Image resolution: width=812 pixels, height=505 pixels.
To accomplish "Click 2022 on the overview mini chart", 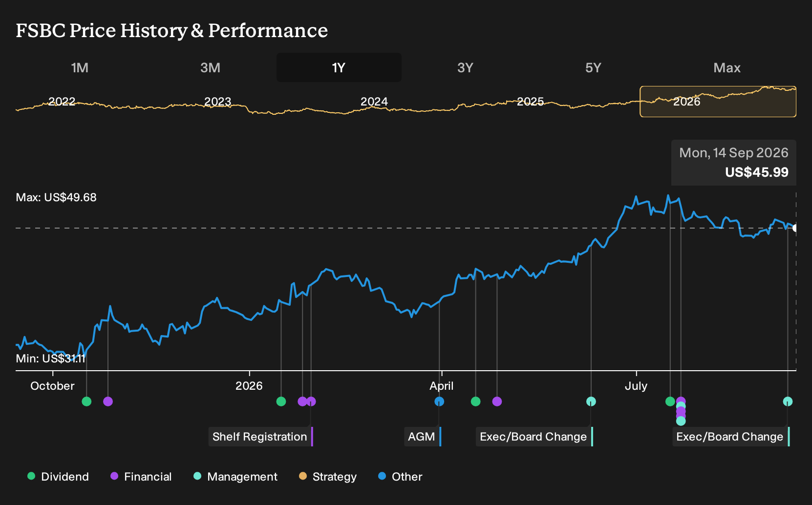I will [62, 102].
